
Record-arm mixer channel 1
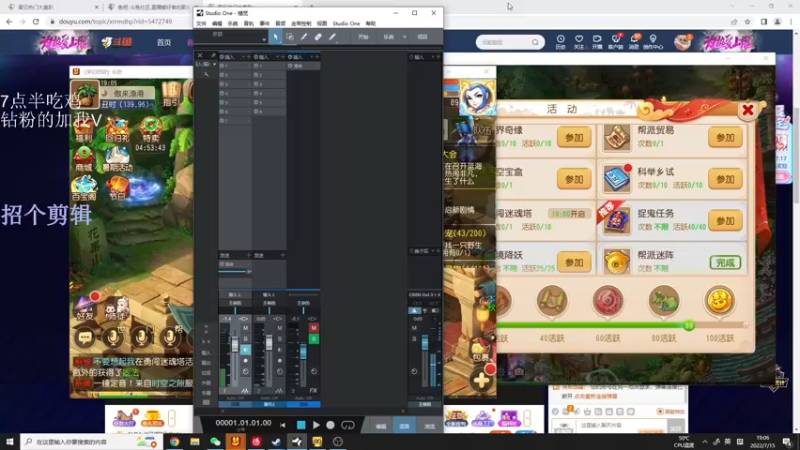[245, 360]
